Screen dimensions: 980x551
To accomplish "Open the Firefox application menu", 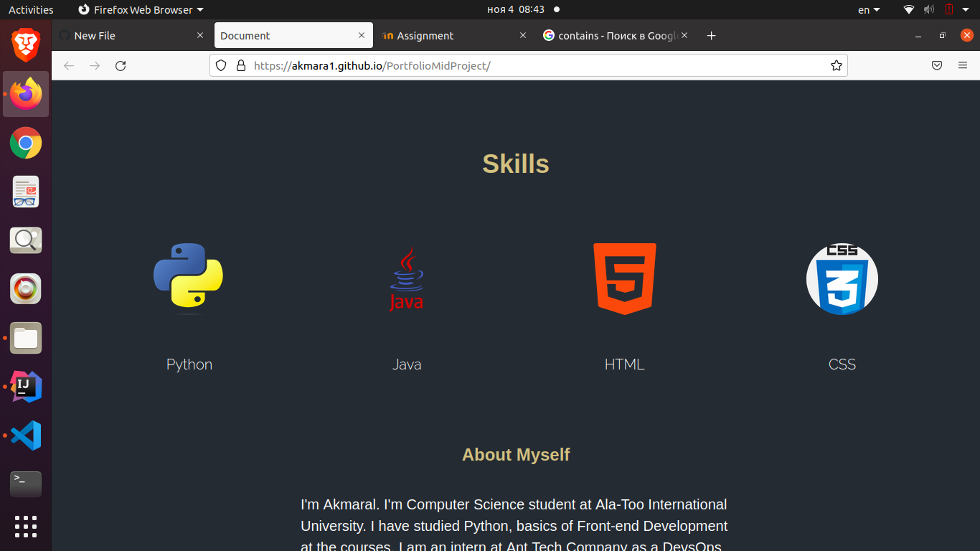I will (x=963, y=65).
